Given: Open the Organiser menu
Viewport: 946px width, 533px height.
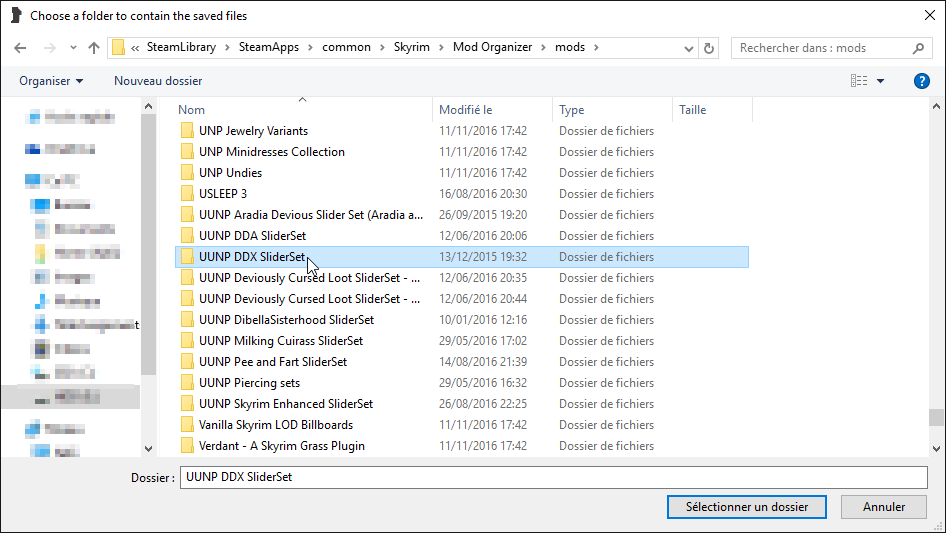Looking at the screenshot, I should pos(51,81).
